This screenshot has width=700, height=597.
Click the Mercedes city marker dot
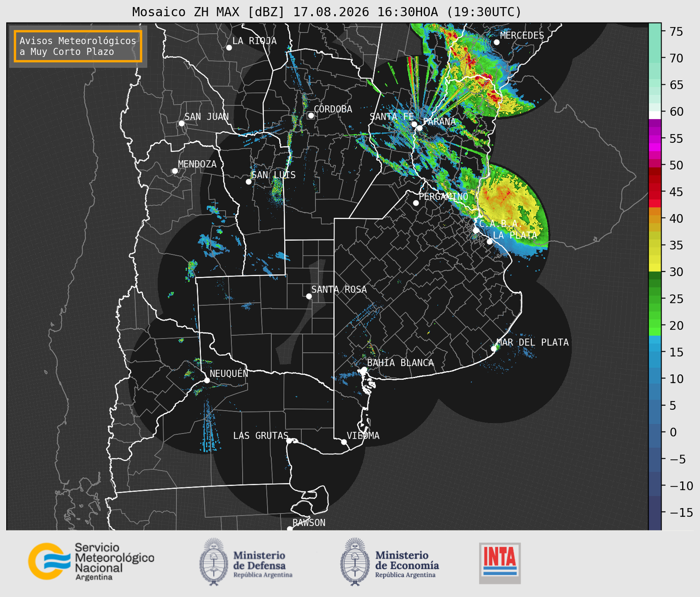click(x=497, y=42)
